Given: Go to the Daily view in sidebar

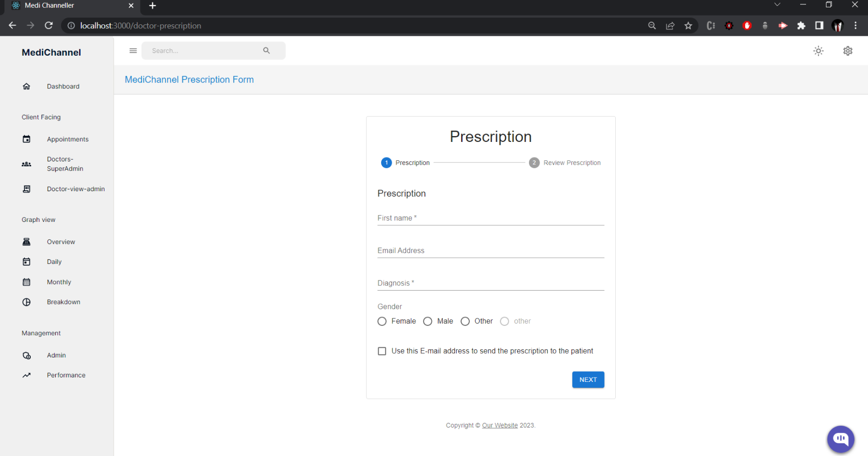Looking at the screenshot, I should (54, 261).
